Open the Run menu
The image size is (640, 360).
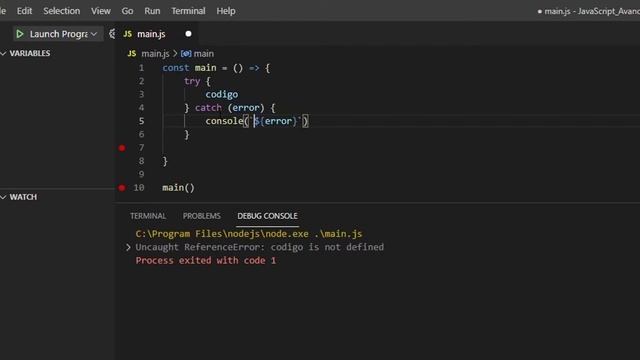pos(152,11)
